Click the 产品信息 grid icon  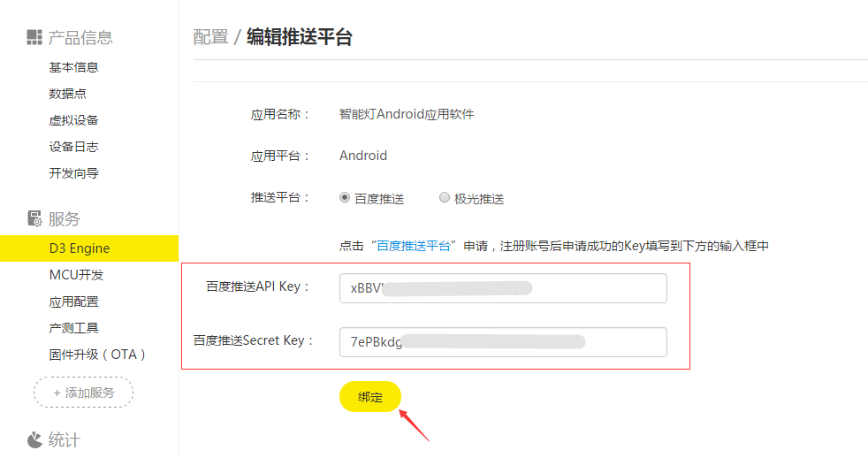[x=34, y=37]
